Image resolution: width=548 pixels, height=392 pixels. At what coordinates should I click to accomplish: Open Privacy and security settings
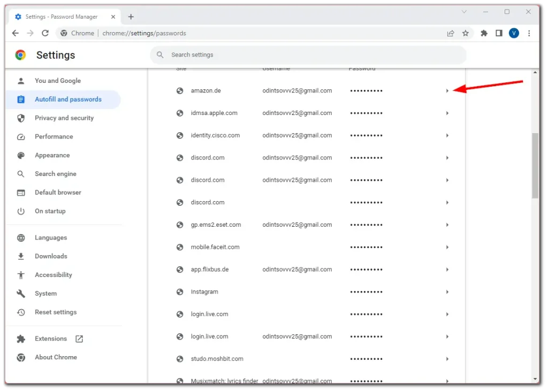point(63,118)
